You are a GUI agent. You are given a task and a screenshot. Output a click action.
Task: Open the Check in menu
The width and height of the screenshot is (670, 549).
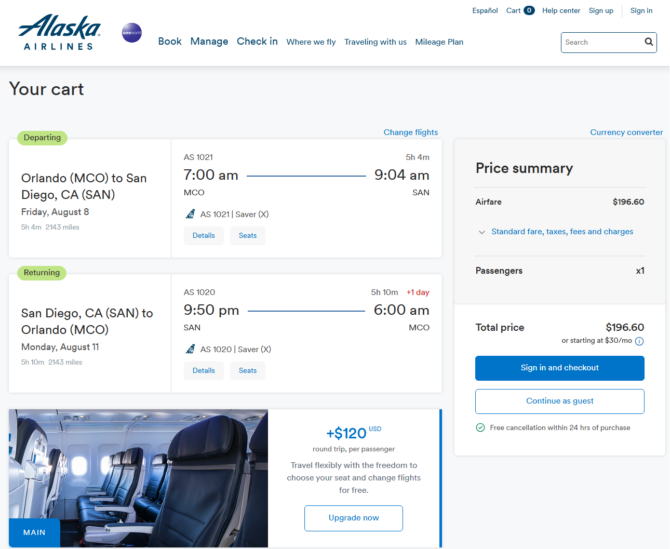[x=257, y=41]
